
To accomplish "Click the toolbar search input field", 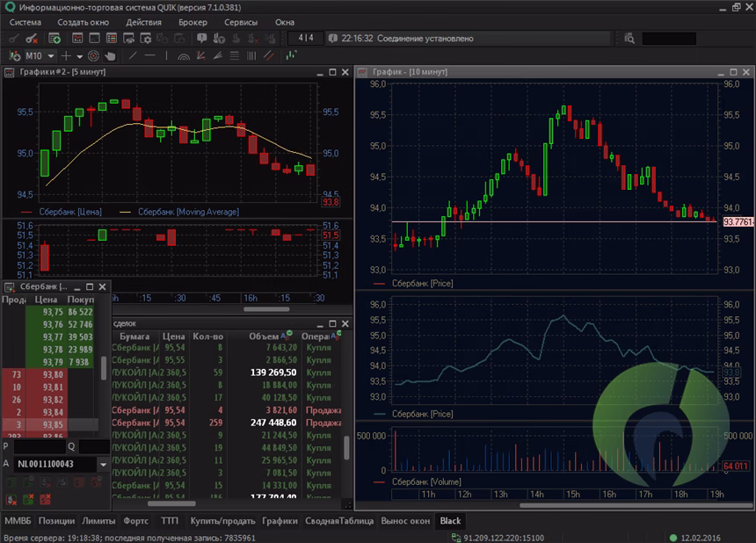I will [x=669, y=39].
